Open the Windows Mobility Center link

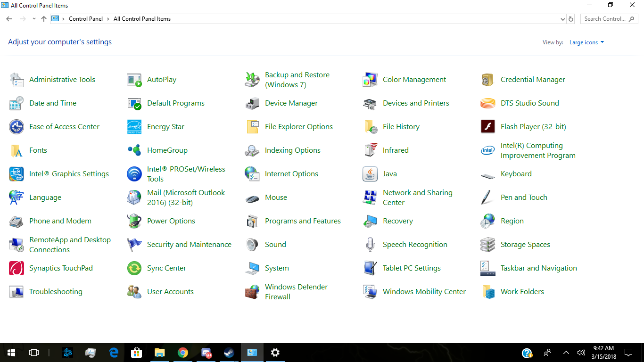424,292
